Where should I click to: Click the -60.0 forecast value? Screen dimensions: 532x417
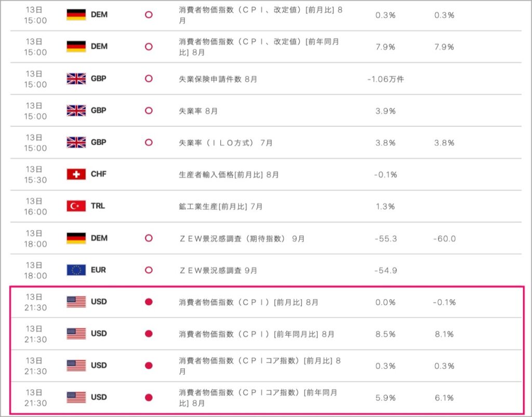[444, 239]
